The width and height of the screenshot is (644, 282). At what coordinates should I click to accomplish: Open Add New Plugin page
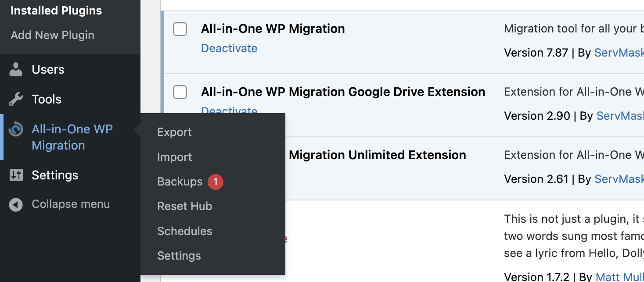(x=52, y=35)
